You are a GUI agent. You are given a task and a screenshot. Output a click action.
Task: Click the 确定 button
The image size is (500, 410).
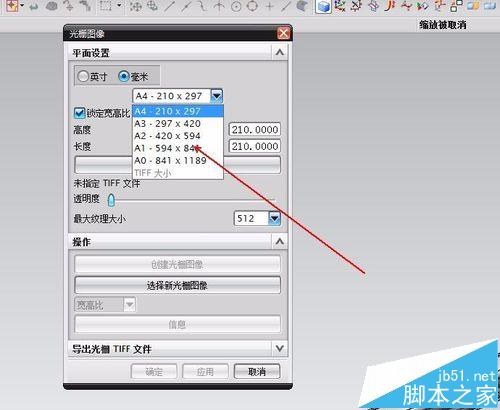(154, 371)
